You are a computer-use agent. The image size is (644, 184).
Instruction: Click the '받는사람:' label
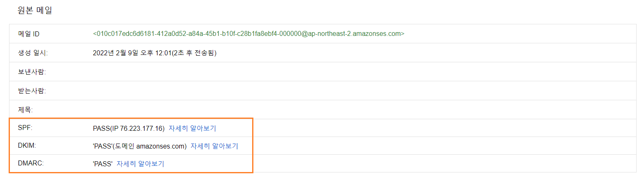32,91
